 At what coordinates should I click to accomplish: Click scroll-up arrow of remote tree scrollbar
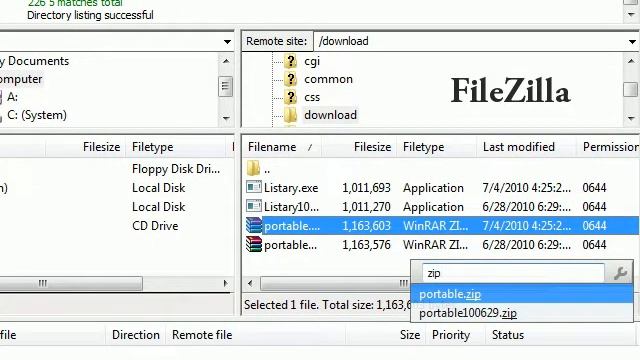pyautogui.click(x=631, y=61)
